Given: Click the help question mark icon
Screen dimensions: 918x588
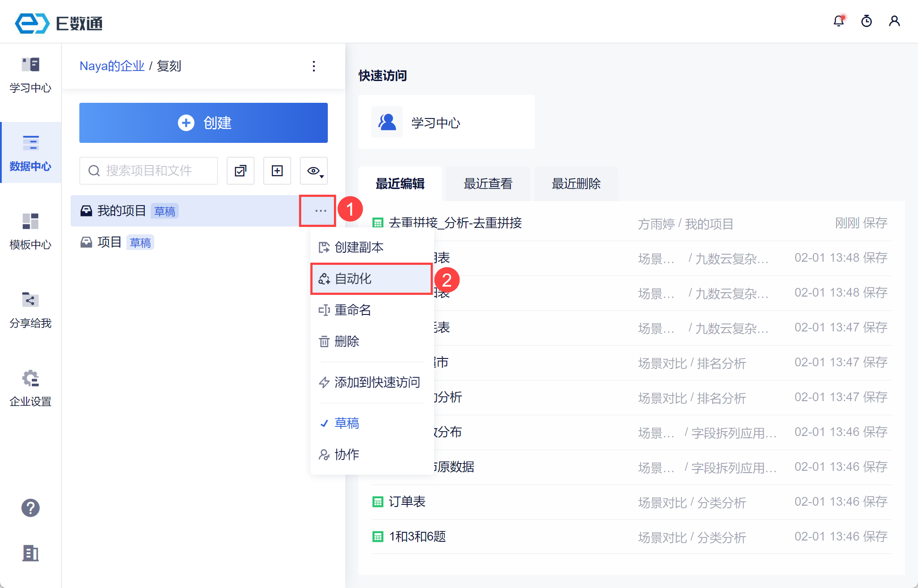Looking at the screenshot, I should 31,508.
